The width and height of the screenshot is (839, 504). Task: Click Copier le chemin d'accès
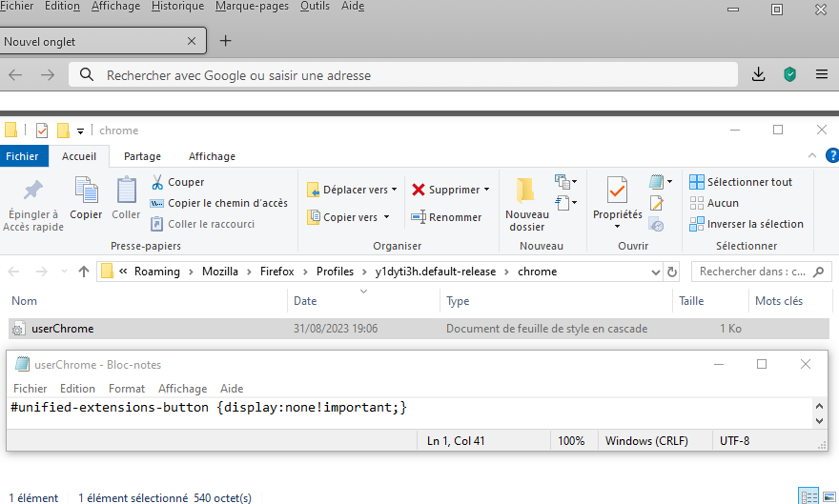[x=219, y=203]
